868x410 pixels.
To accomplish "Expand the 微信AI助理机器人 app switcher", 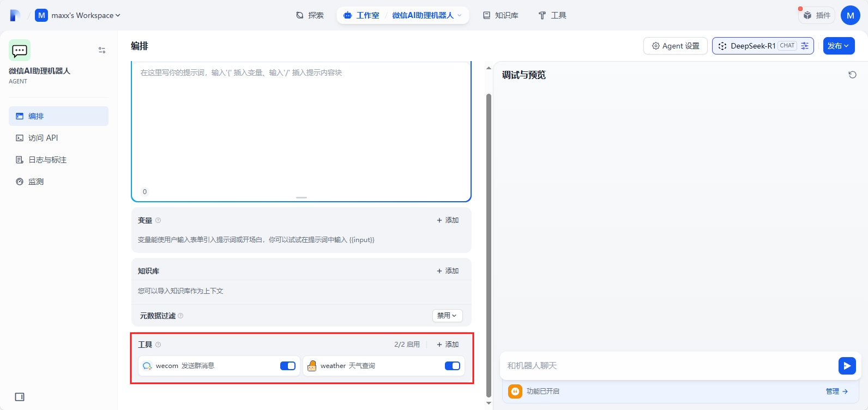I will pos(427,15).
